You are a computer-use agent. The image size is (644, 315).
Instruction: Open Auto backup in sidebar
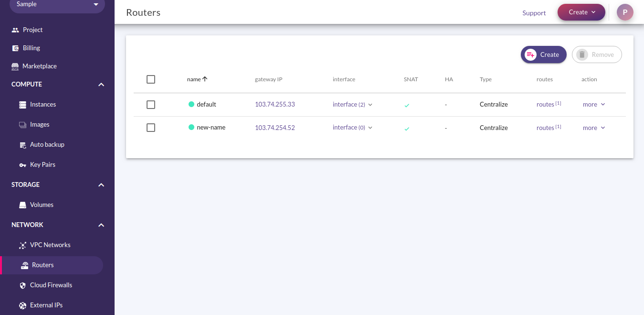[x=47, y=144]
